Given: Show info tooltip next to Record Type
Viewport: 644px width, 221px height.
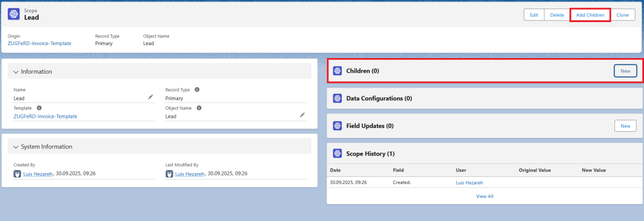Looking at the screenshot, I should pyautogui.click(x=197, y=90).
